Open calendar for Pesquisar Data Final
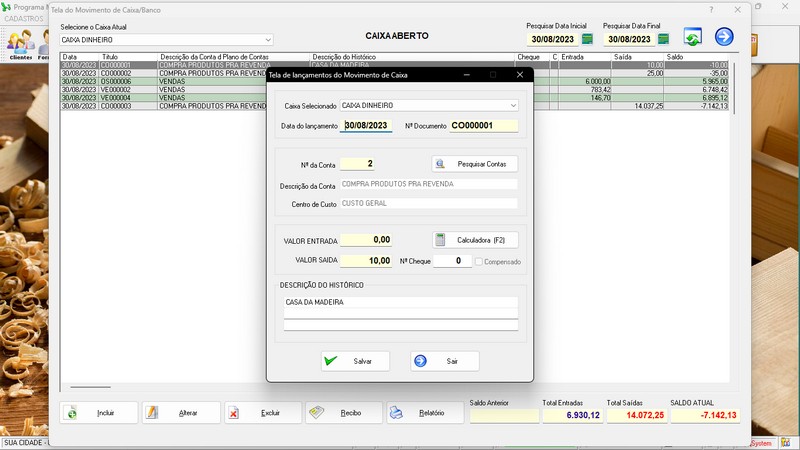This screenshot has height=450, width=800. pos(662,40)
